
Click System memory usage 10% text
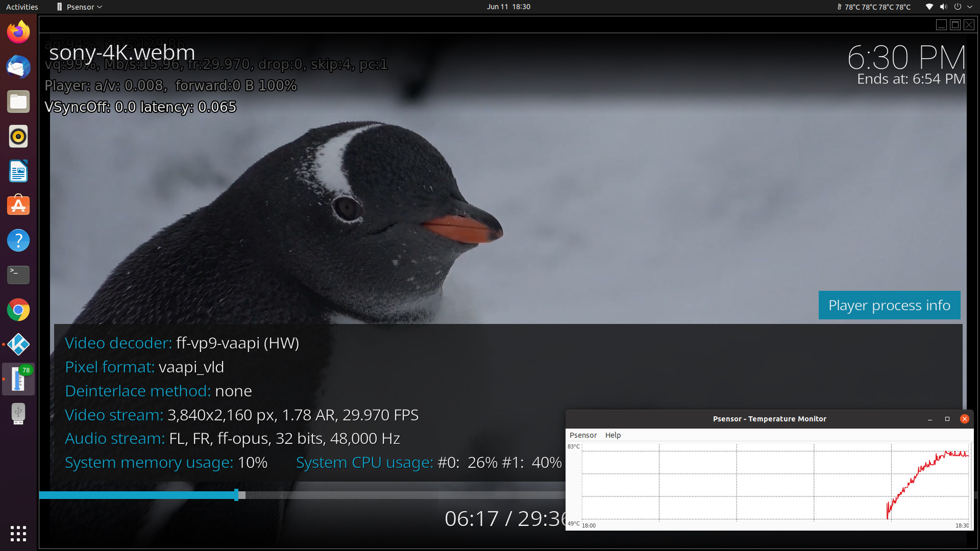166,462
